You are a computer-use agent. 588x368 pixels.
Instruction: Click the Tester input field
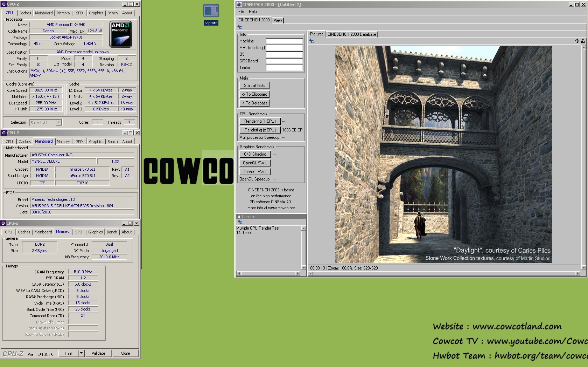point(284,68)
